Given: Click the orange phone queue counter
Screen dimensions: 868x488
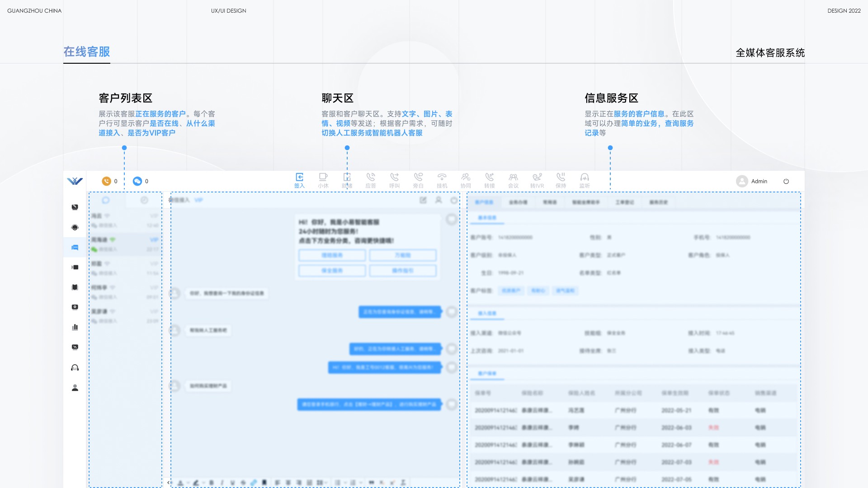Looking at the screenshot, I should [x=107, y=181].
